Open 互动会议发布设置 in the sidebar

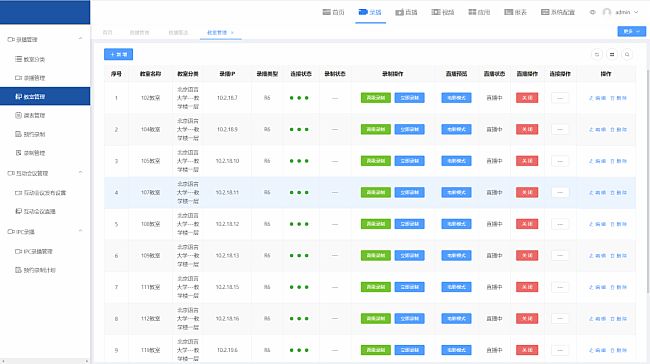point(45,193)
